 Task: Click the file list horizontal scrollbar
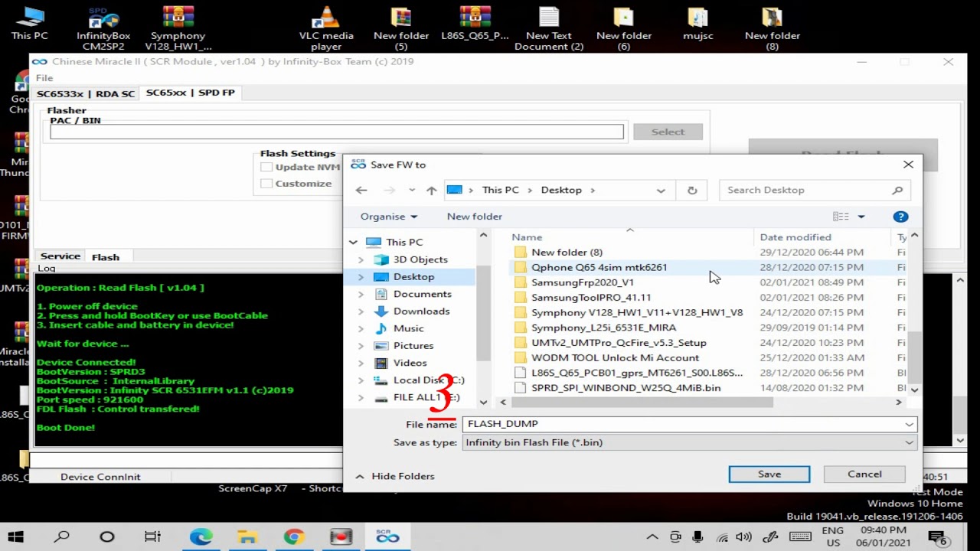pyautogui.click(x=643, y=402)
